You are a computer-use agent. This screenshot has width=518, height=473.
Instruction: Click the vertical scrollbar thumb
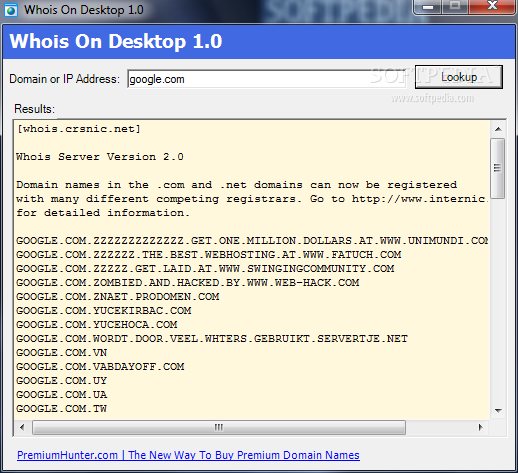pos(498,168)
